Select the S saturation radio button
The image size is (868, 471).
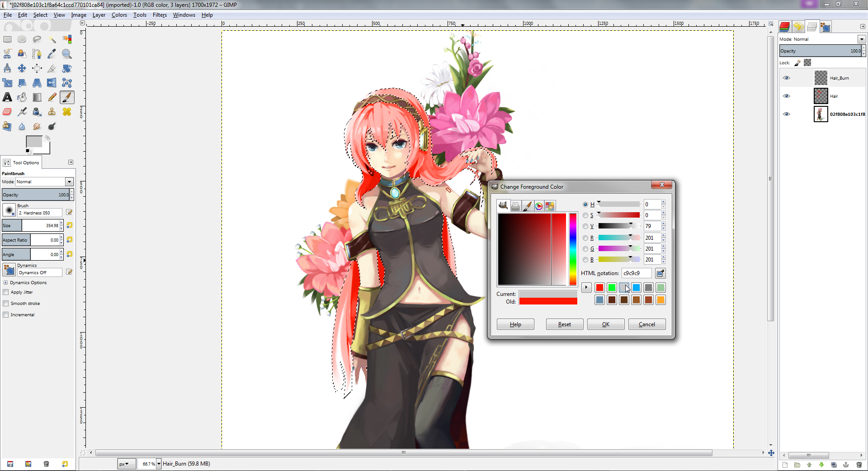coord(585,215)
